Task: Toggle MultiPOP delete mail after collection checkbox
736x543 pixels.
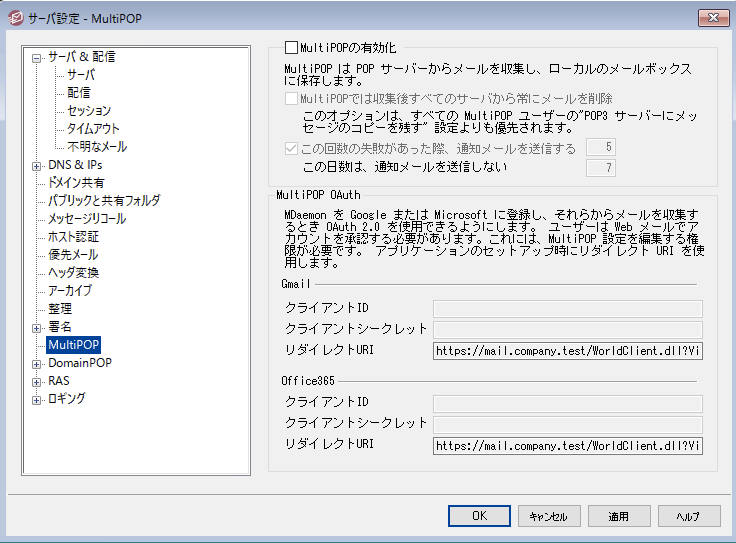Action: pos(291,99)
